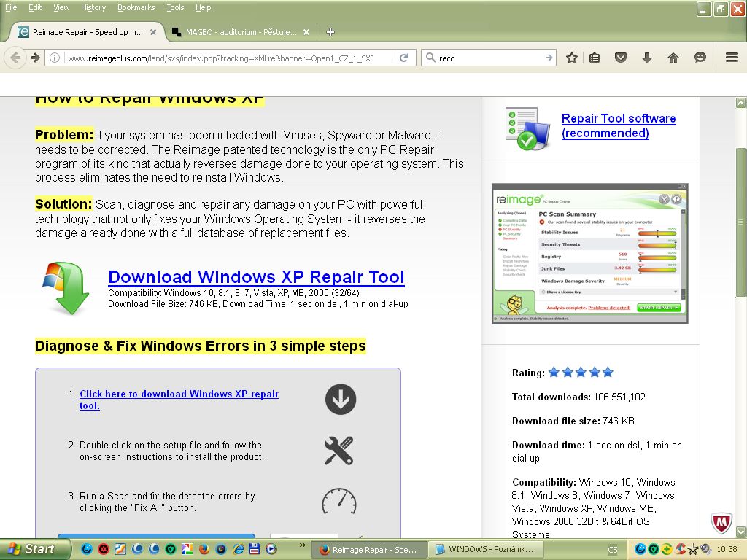Go forward with the forward arrow
Viewport: 747px width, 560px height.
coord(35,58)
